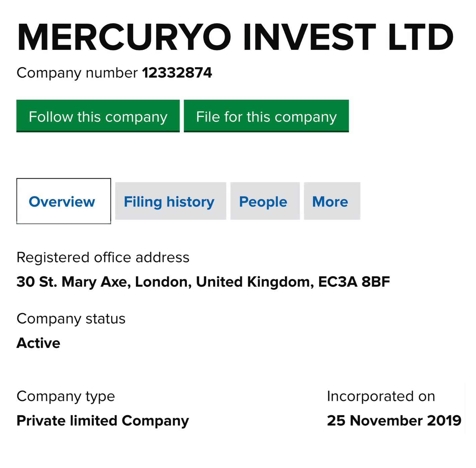Click the Company number label
This screenshot has height=468, width=476.
click(x=77, y=73)
